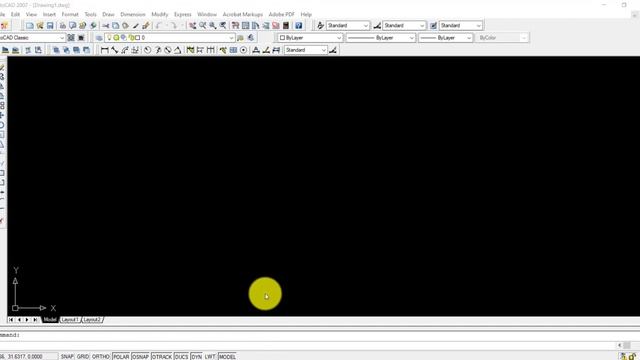Click the Help question mark icon
Image resolution: width=640 pixels, height=360 pixels.
point(299,26)
